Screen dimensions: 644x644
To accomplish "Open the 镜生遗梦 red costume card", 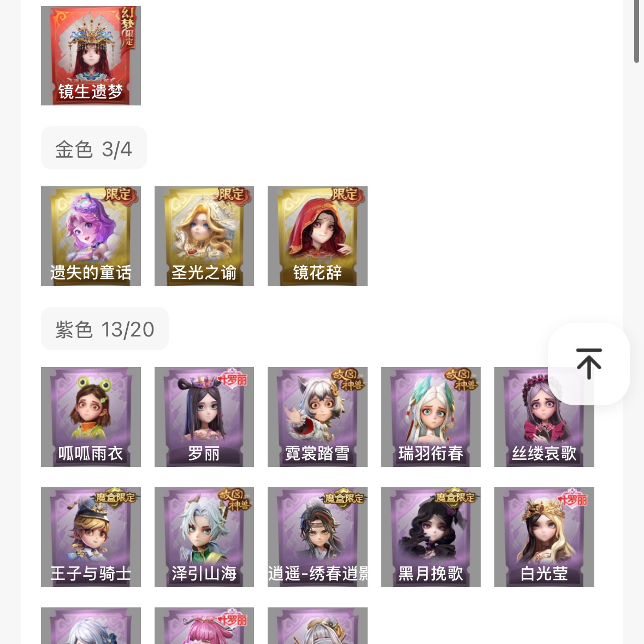I will click(91, 56).
